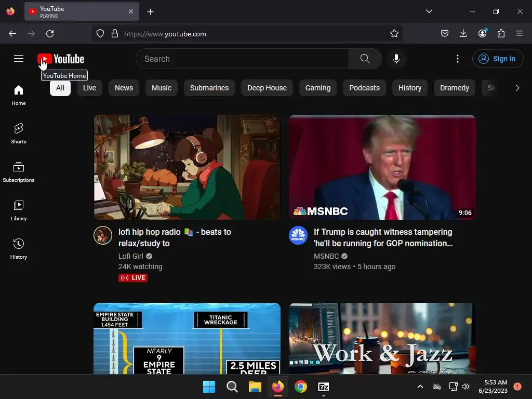Open Firefox application menu

point(520,33)
